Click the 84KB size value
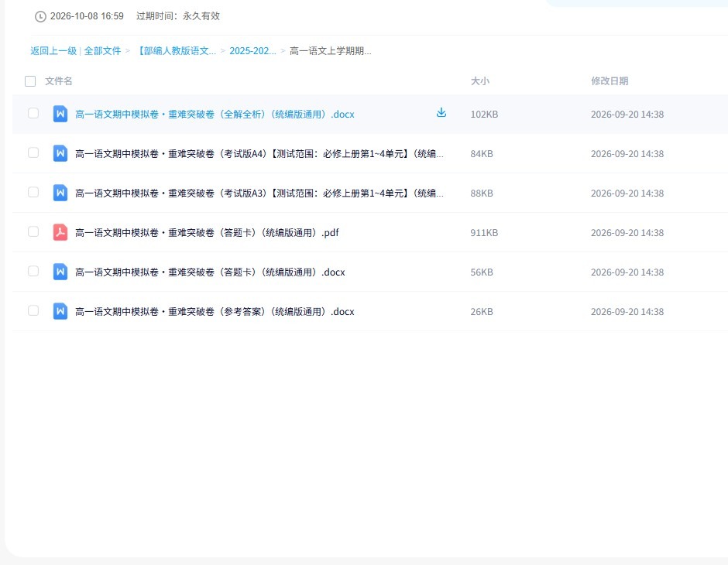The width and height of the screenshot is (728, 565). [482, 153]
